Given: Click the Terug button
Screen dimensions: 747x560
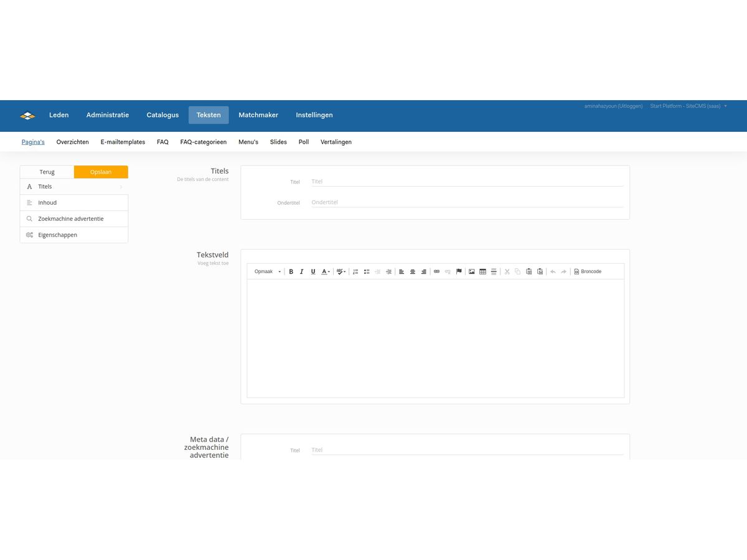Looking at the screenshot, I should (47, 172).
